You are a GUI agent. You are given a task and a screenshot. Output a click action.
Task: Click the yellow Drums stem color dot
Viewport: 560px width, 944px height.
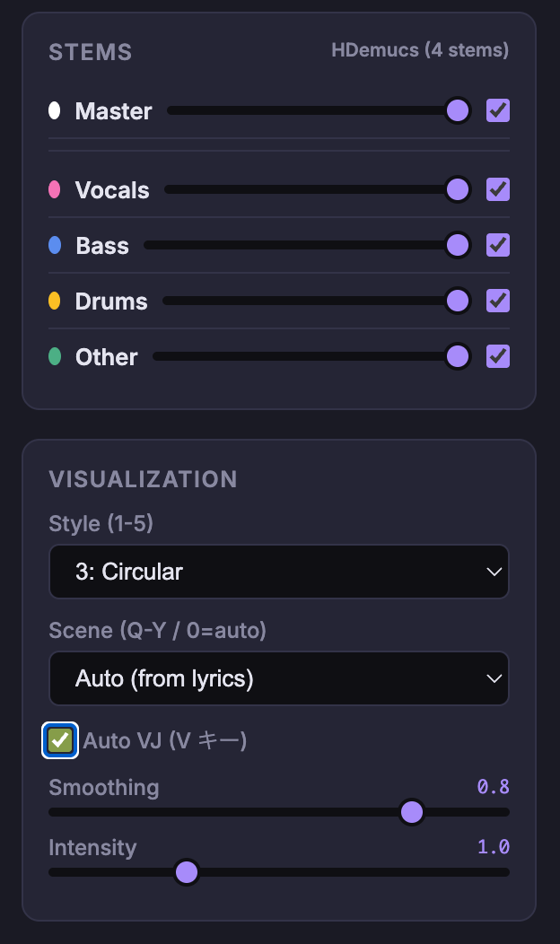(55, 302)
